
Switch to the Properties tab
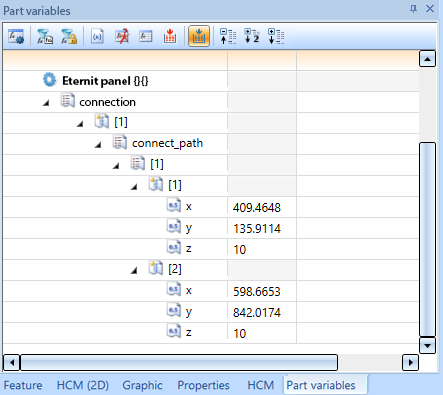tap(203, 385)
